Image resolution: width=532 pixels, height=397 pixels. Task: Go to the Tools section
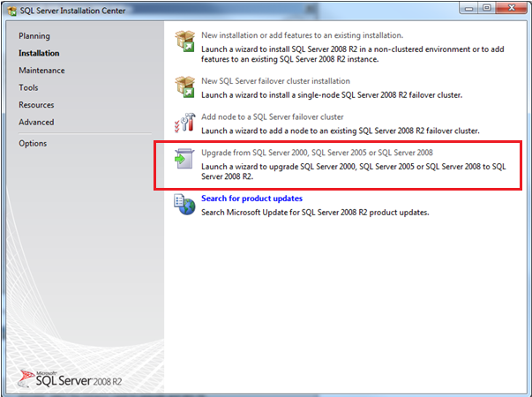click(x=28, y=87)
